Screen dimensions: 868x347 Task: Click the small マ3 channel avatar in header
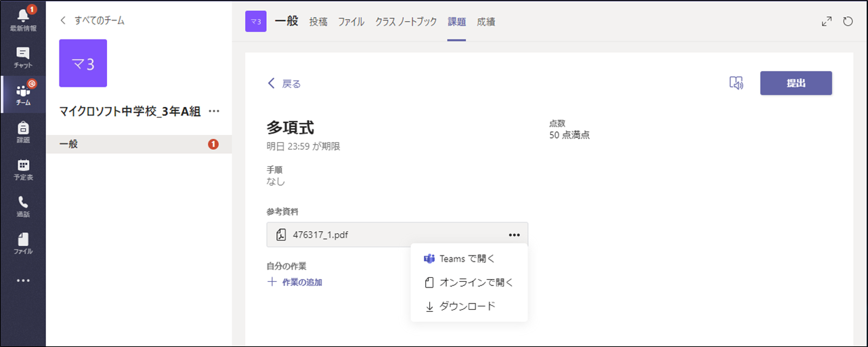(255, 22)
